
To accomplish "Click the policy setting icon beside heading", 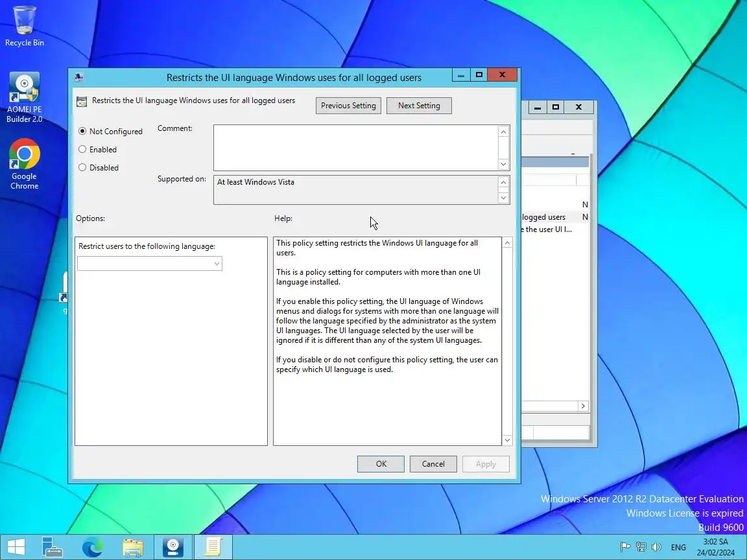I will pos(82,101).
